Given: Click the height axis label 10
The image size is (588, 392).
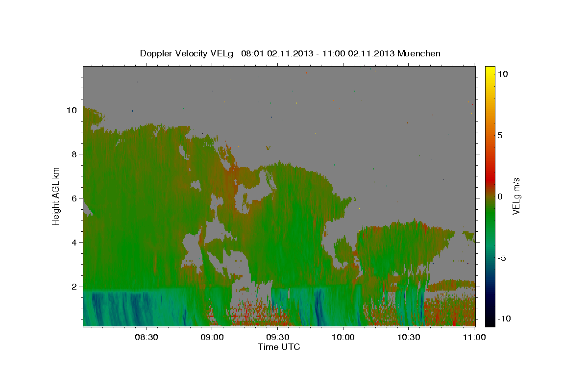Looking at the screenshot, I should click(x=72, y=110).
